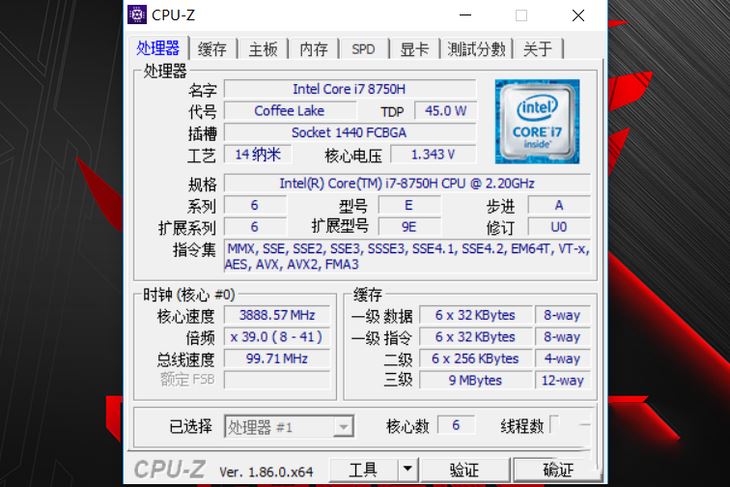Open the 内存 tab
730x487 pixels.
tap(313, 49)
